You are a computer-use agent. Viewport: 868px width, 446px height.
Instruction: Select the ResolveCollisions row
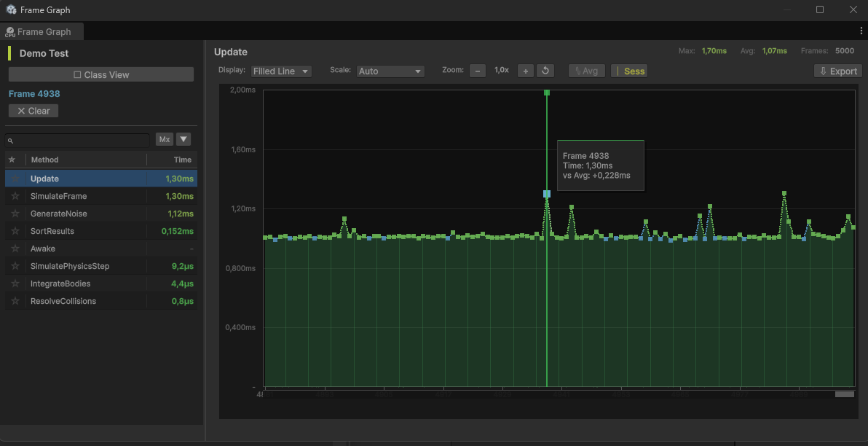click(x=101, y=301)
